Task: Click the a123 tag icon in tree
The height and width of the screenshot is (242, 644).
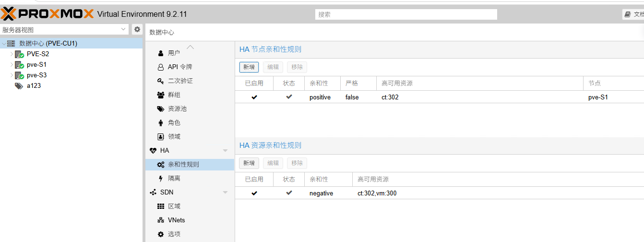Action: [x=19, y=86]
